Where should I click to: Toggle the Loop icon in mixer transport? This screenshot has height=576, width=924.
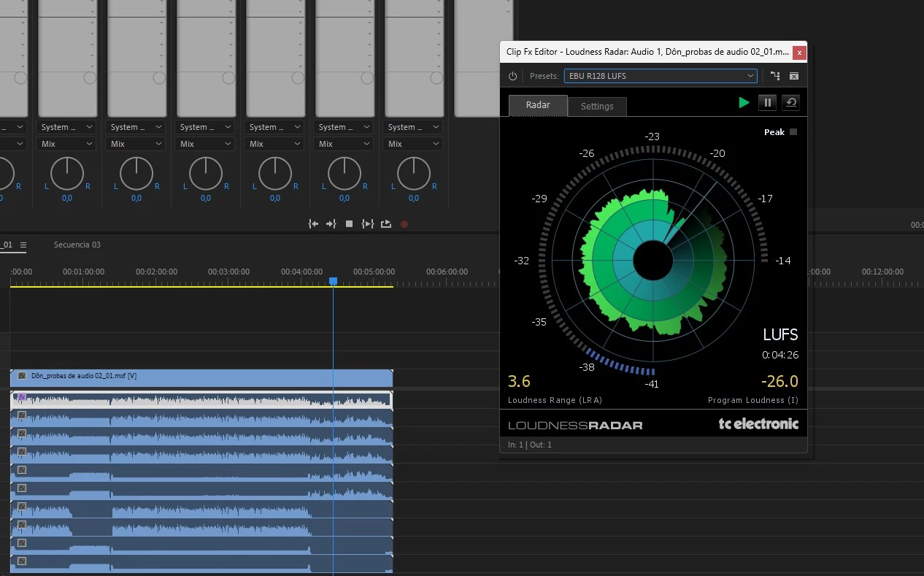[x=386, y=224]
